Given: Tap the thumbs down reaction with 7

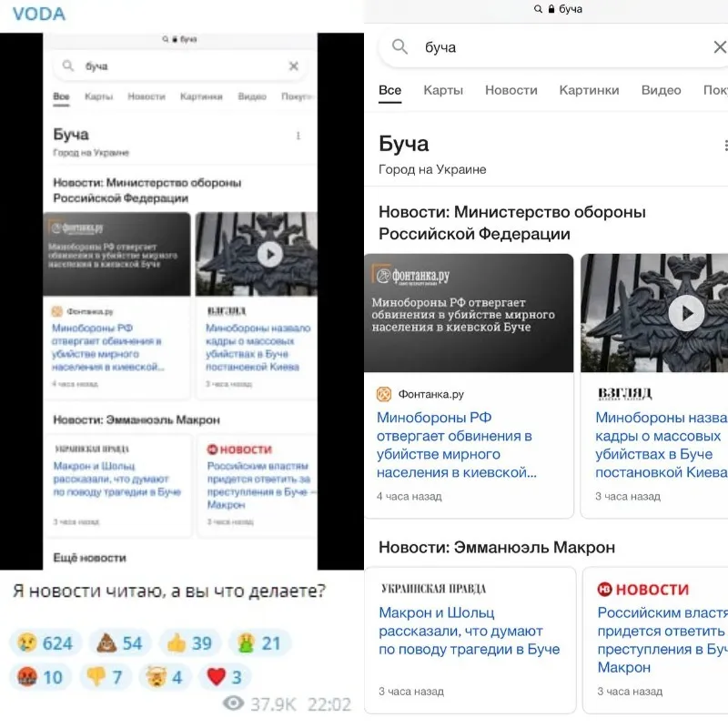Looking at the screenshot, I should click(x=106, y=677).
